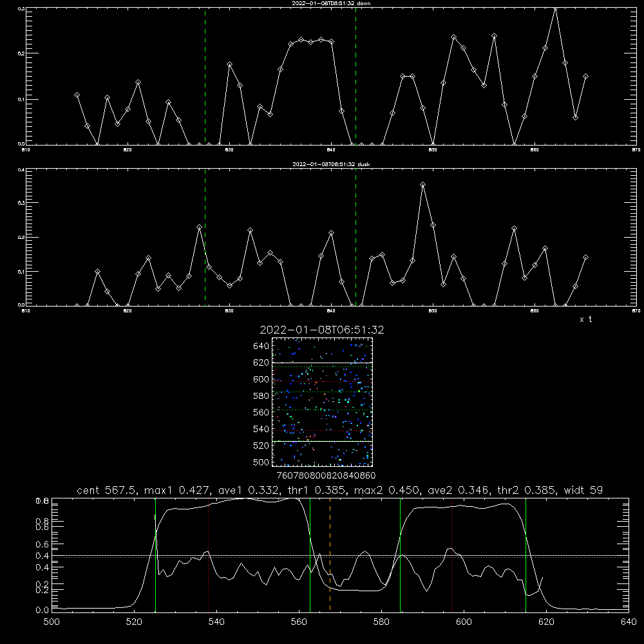Image resolution: width=644 pixels, height=644 pixels.
Task: Click green vertical line near 615 in bottom plot
Action: point(526,555)
